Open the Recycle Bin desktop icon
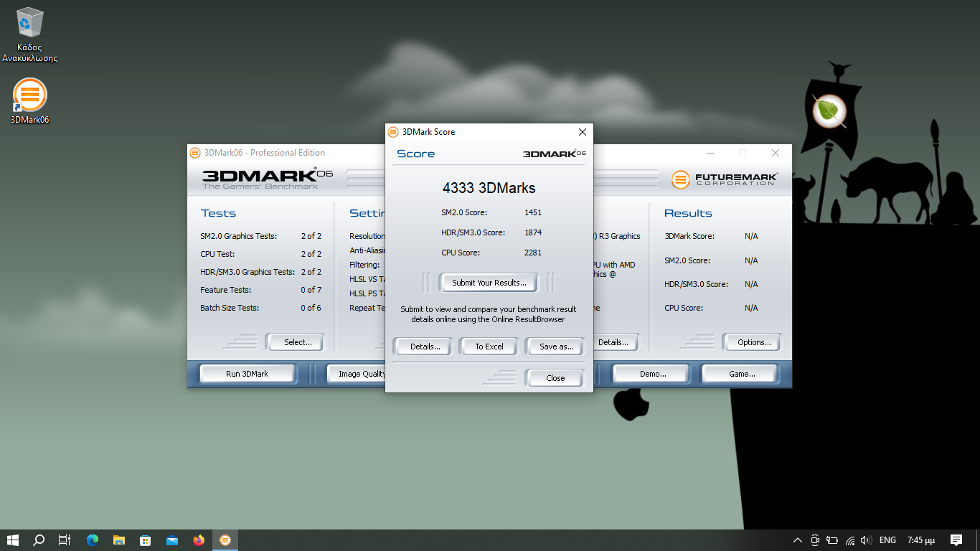 click(x=29, y=34)
